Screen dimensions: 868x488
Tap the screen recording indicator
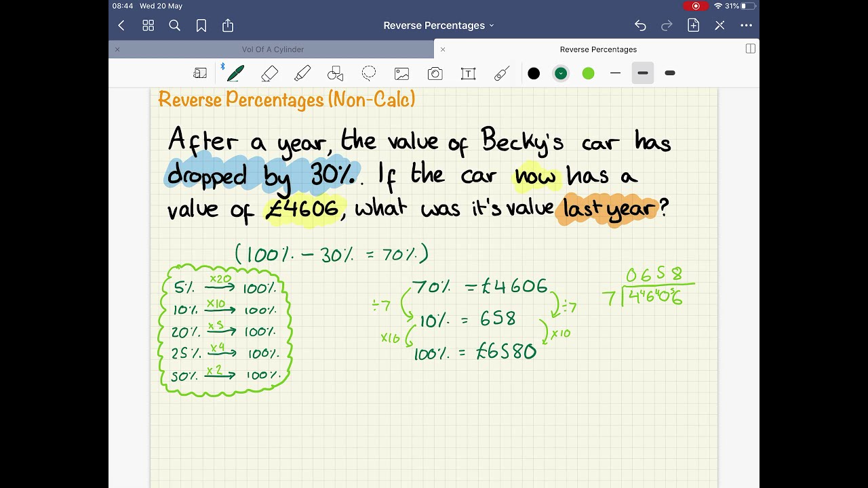click(695, 6)
